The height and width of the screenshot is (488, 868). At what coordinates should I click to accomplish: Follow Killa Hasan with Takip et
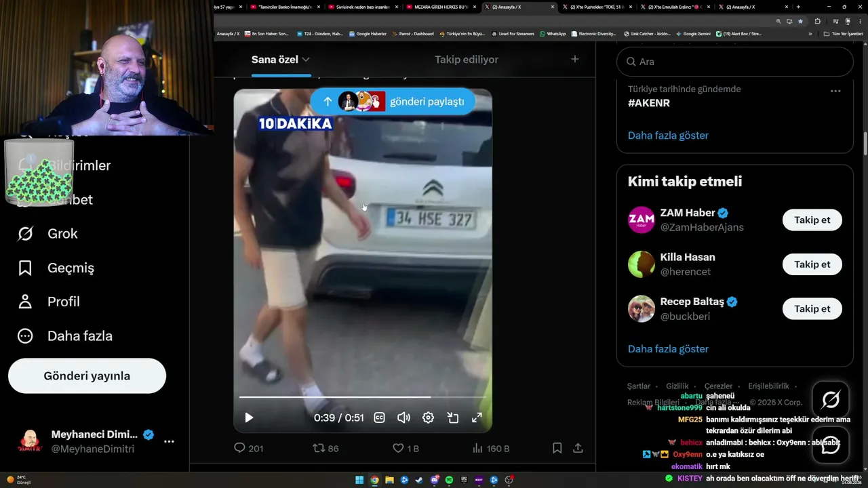point(812,264)
